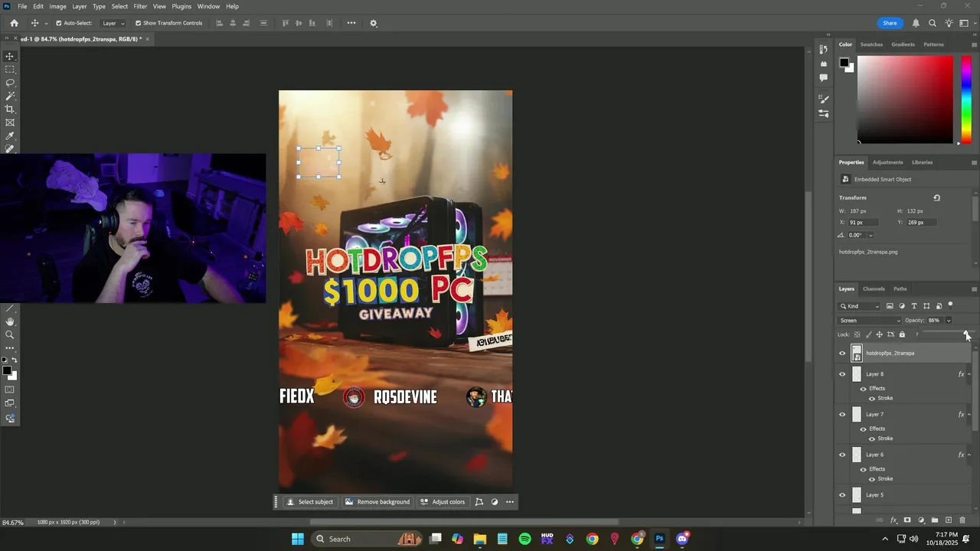980x551 pixels.
Task: Select the Crop tool
Action: click(10, 109)
